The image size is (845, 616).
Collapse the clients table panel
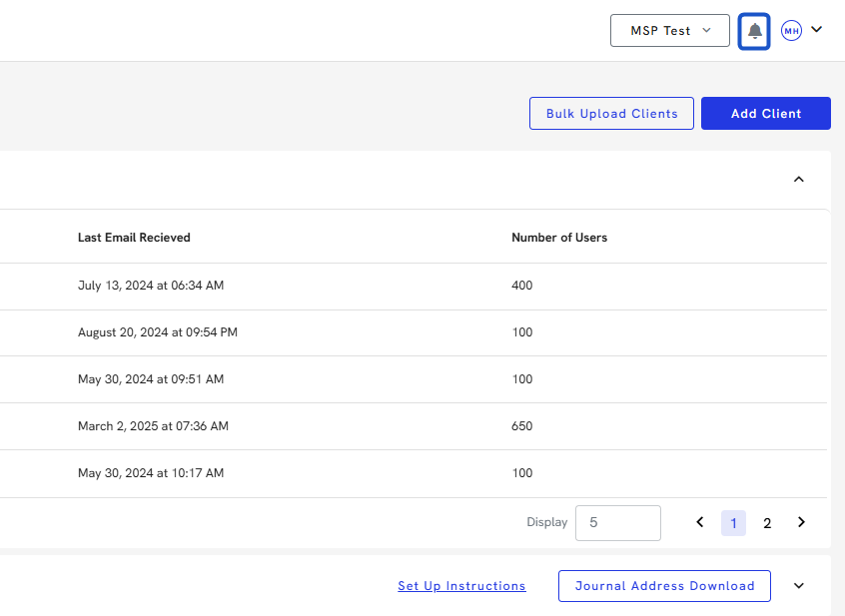[x=798, y=180]
